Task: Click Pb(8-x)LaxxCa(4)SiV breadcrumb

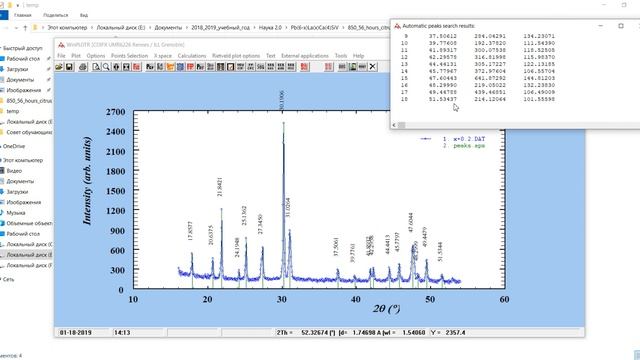Action: click(x=315, y=27)
